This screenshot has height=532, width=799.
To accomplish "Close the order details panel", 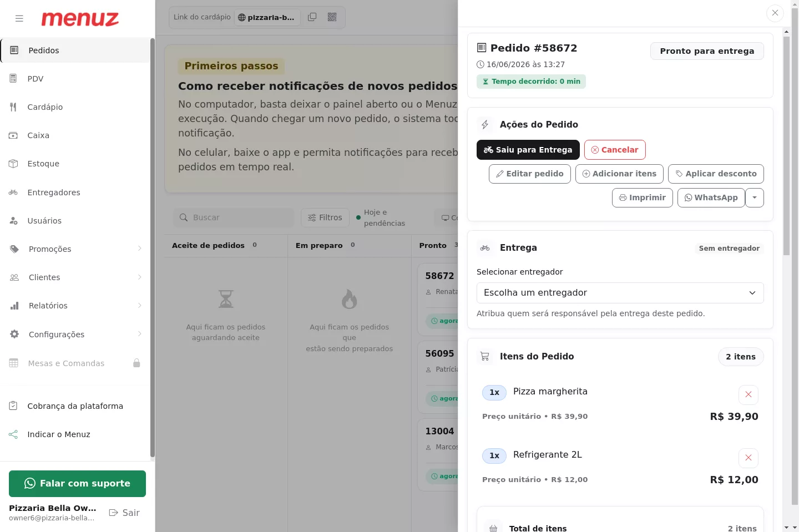I will pos(775,13).
